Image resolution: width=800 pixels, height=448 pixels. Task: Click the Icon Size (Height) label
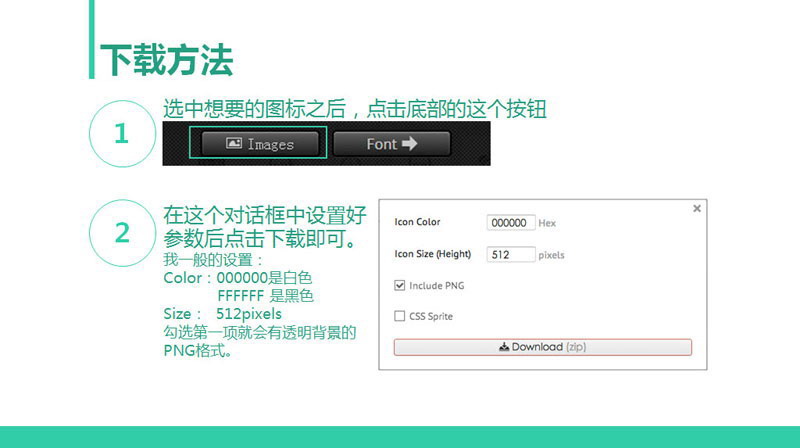tap(432, 254)
